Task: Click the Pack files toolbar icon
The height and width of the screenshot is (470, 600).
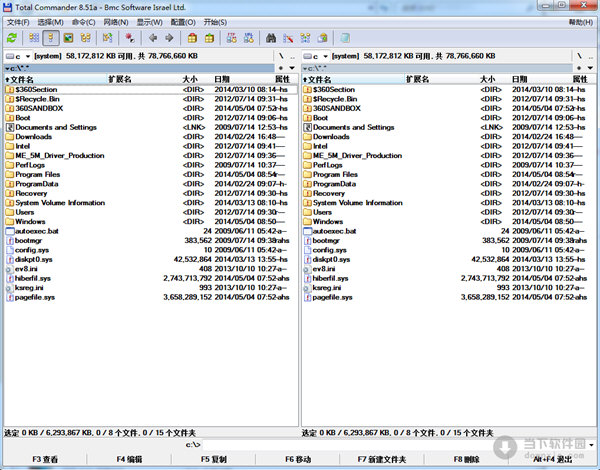Action: pos(191,37)
